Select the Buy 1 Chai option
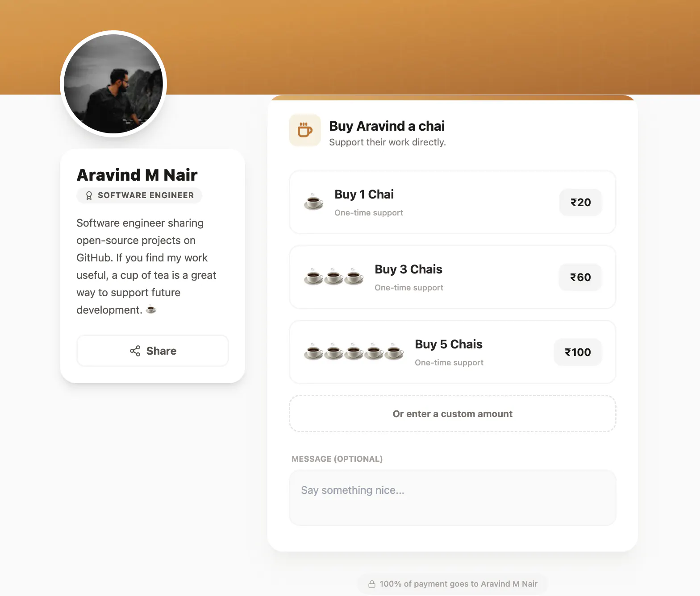This screenshot has height=596, width=700. click(x=453, y=202)
